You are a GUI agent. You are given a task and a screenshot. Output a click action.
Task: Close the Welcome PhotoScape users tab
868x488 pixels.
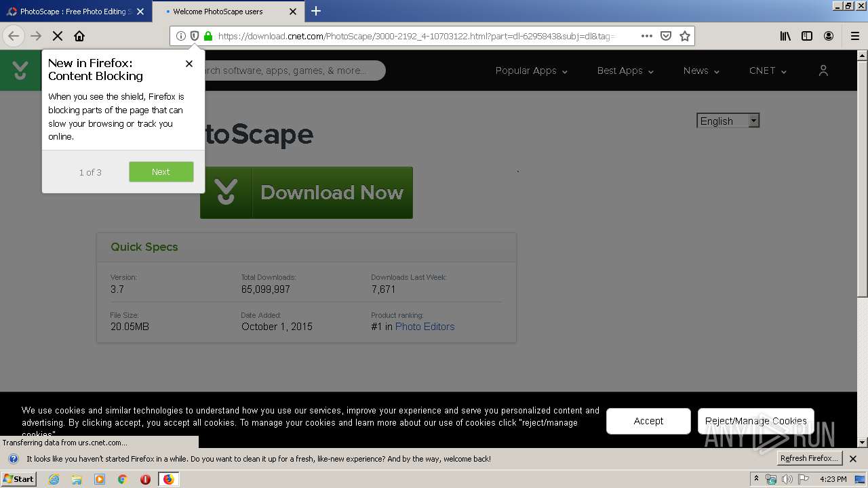(x=293, y=12)
